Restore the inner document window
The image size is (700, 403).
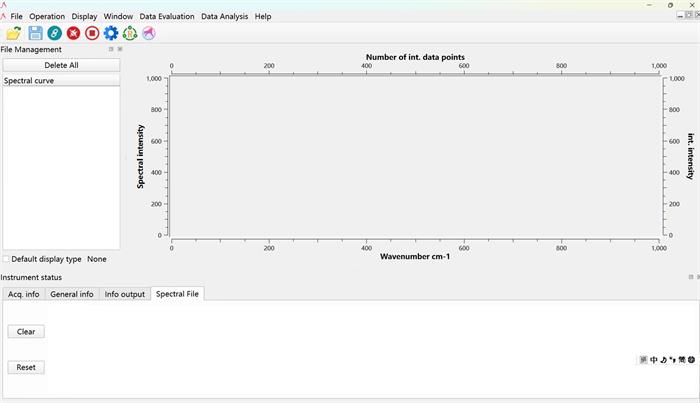click(x=689, y=15)
